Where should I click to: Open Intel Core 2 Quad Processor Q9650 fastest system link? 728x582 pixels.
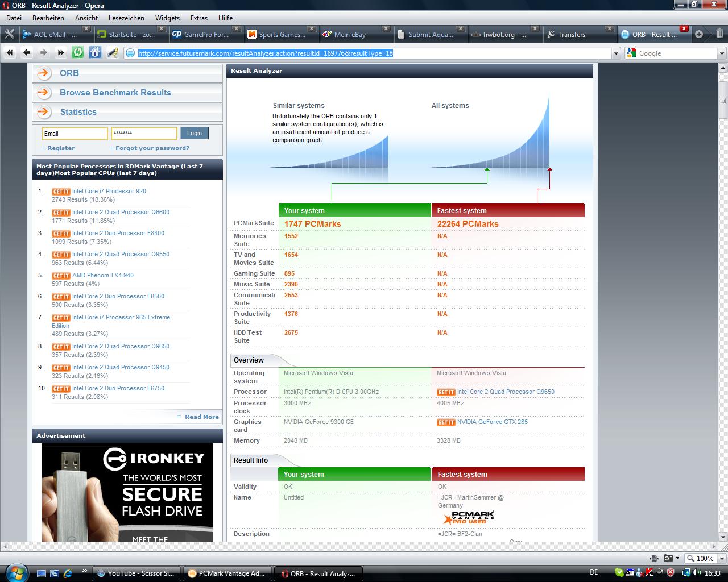[506, 392]
